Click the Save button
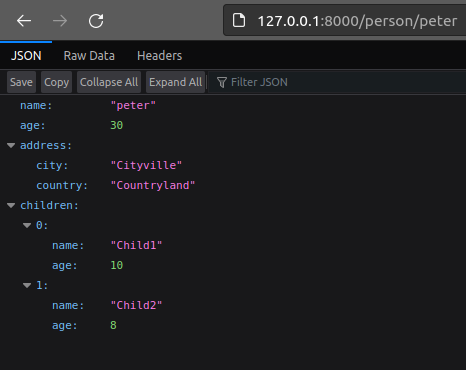Image resolution: width=466 pixels, height=370 pixels. click(21, 82)
